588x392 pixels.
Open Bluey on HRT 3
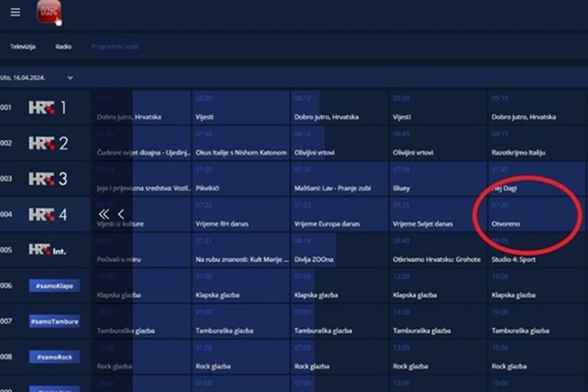(438, 179)
